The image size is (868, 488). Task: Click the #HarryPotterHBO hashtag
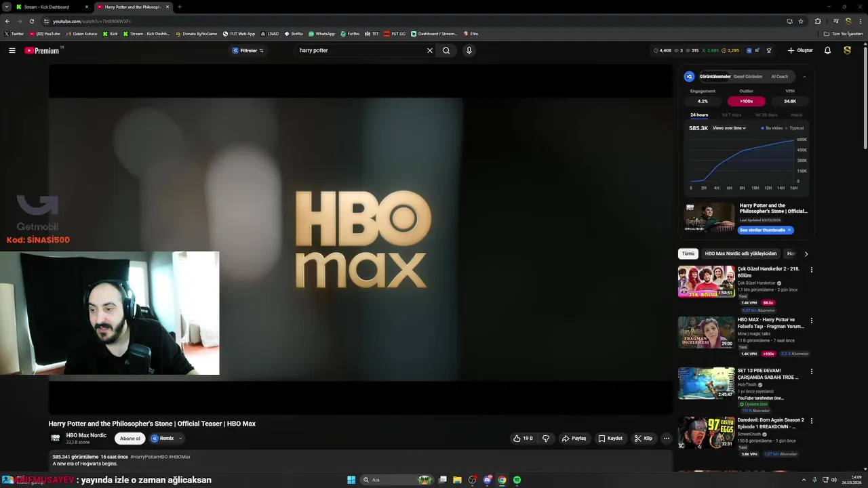pyautogui.click(x=149, y=457)
